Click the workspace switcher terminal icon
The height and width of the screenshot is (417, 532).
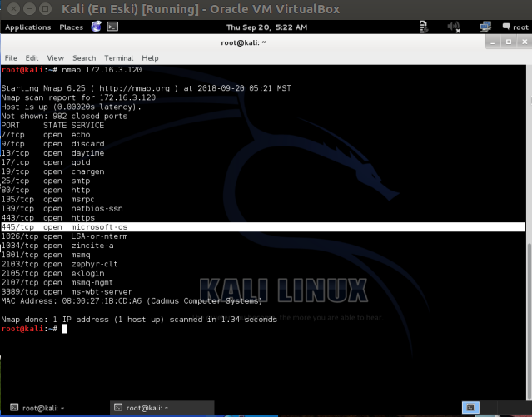point(470,408)
